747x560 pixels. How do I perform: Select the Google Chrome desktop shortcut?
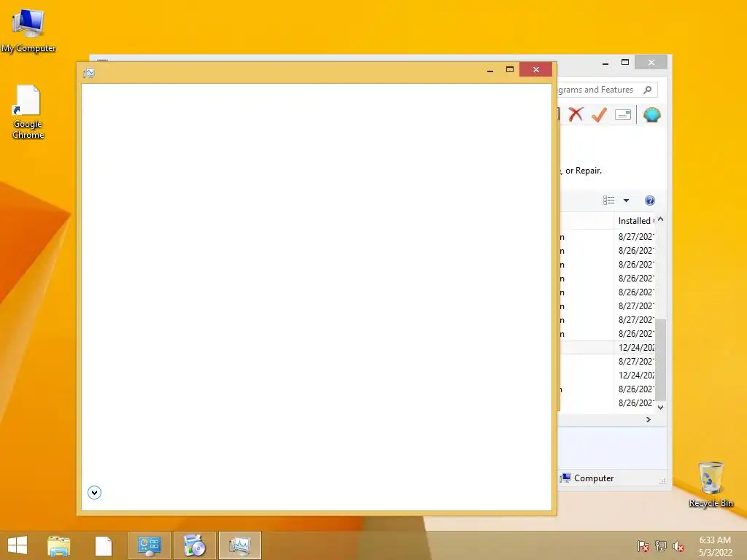coord(28,112)
